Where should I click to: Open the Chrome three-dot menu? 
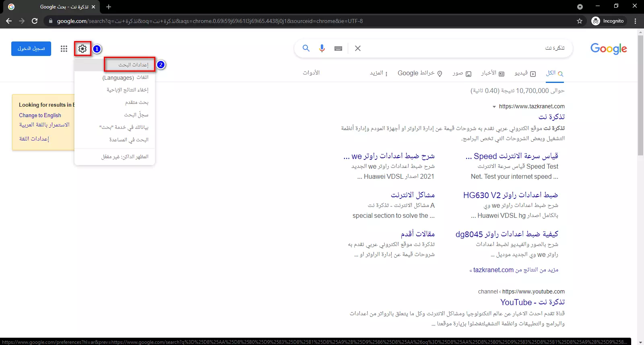coord(636,21)
